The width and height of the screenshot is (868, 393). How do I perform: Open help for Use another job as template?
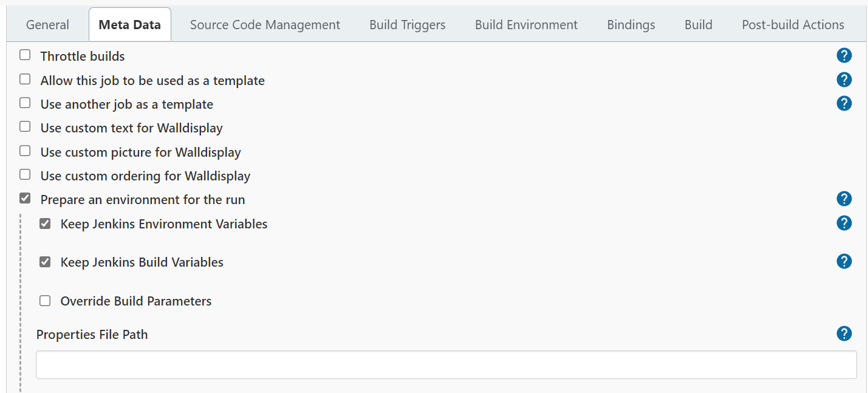[x=844, y=103]
